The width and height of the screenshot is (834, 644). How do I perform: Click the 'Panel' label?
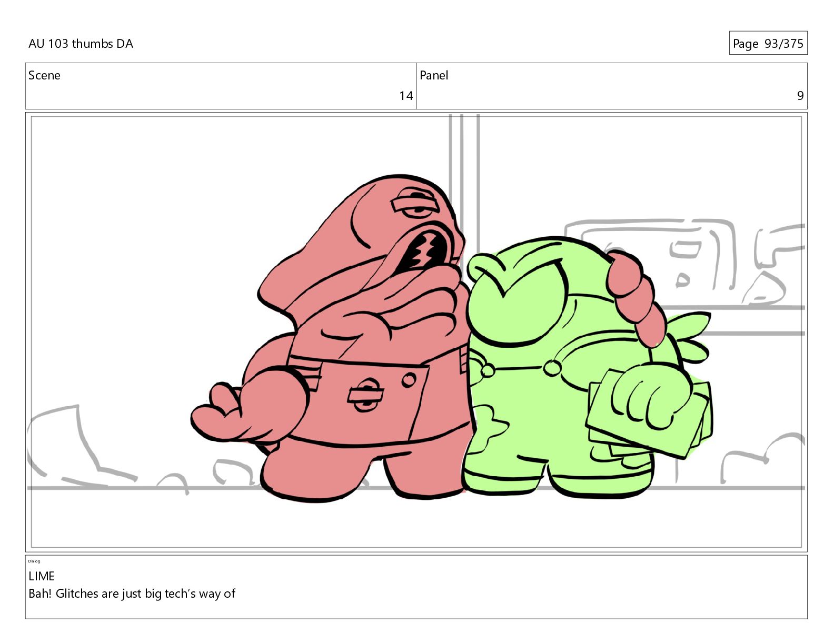point(434,75)
